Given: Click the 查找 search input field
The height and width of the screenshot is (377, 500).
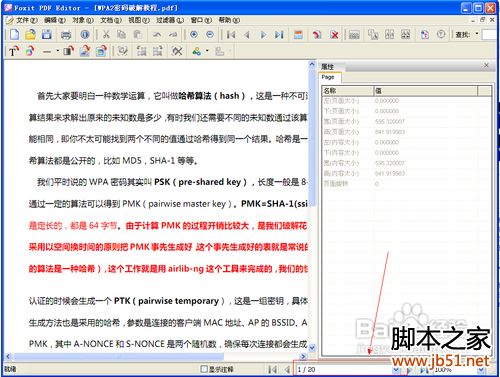Looking at the screenshot, I should click(x=490, y=34).
